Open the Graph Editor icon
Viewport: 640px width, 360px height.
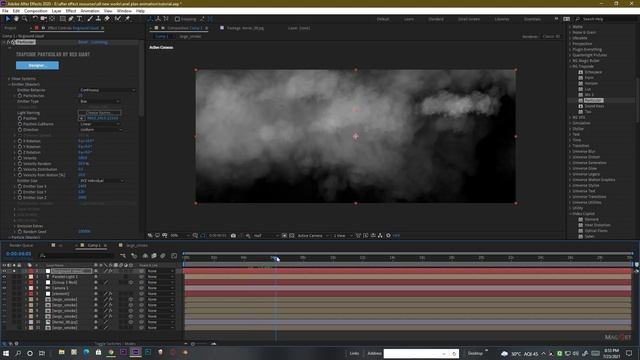pyautogui.click(x=174, y=256)
